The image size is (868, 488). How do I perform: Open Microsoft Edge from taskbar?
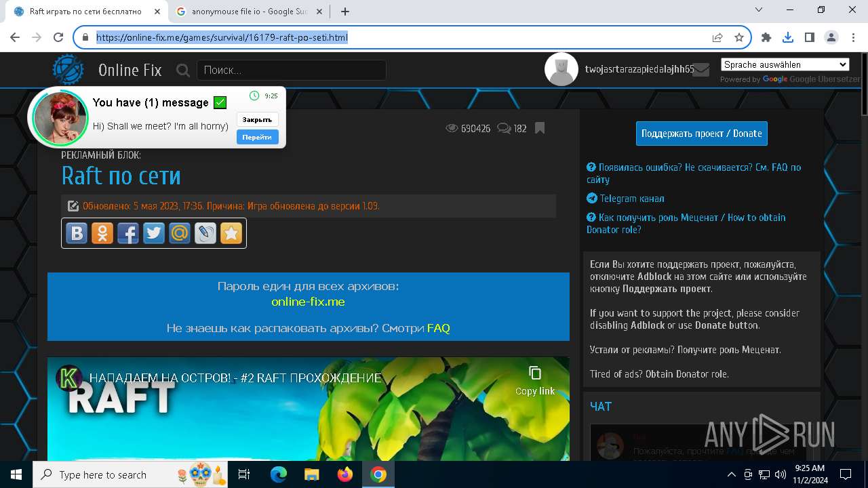pyautogui.click(x=279, y=474)
